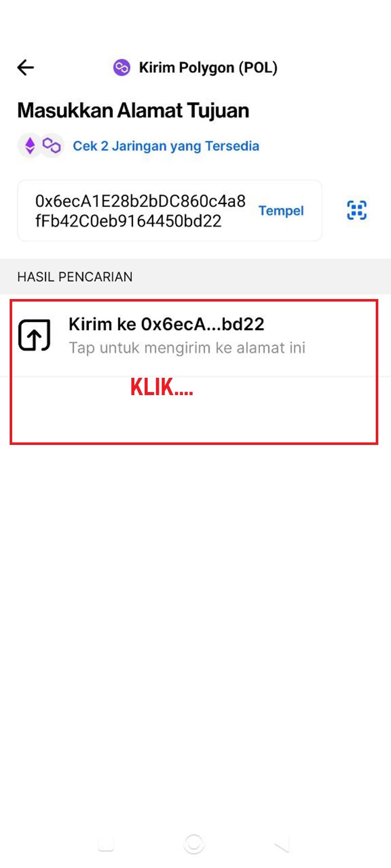
Task: Focus the destination address input field
Action: (170, 211)
